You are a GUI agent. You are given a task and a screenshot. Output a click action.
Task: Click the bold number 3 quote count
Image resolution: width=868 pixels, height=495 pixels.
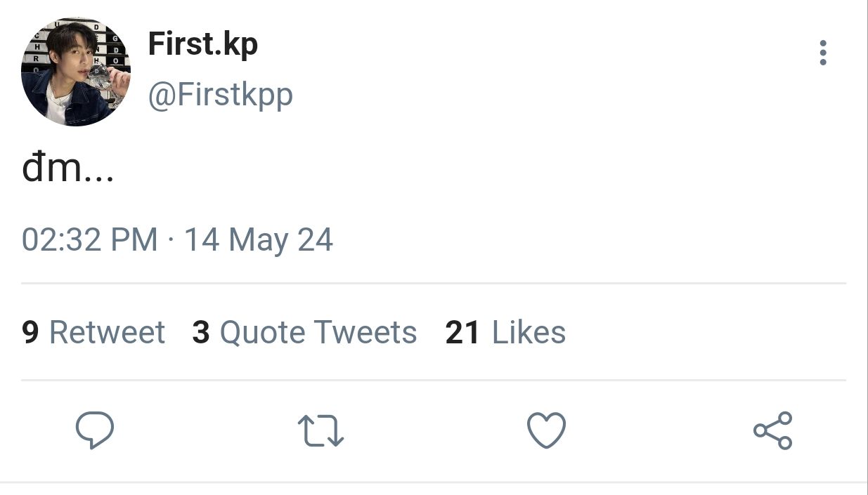point(201,332)
